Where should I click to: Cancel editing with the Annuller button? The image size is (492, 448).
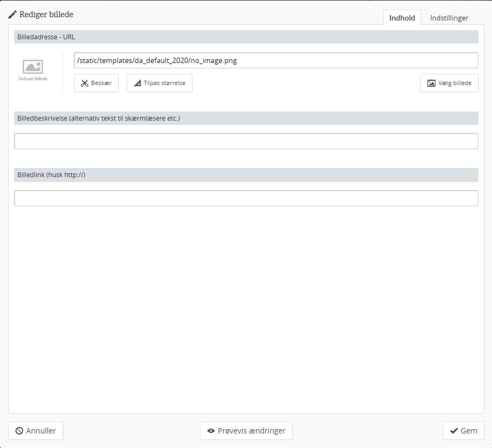coord(36,431)
